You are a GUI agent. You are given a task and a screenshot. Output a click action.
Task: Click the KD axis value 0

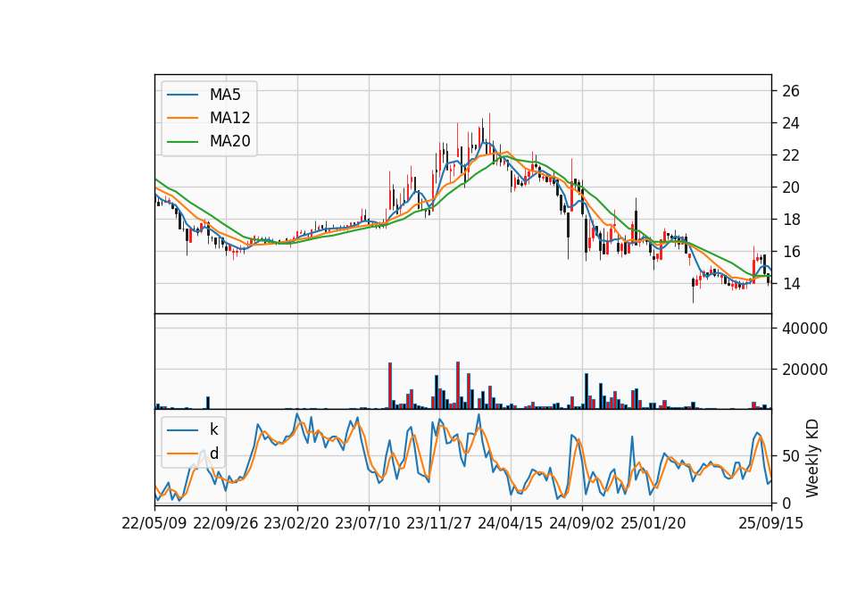pyautogui.click(x=786, y=503)
